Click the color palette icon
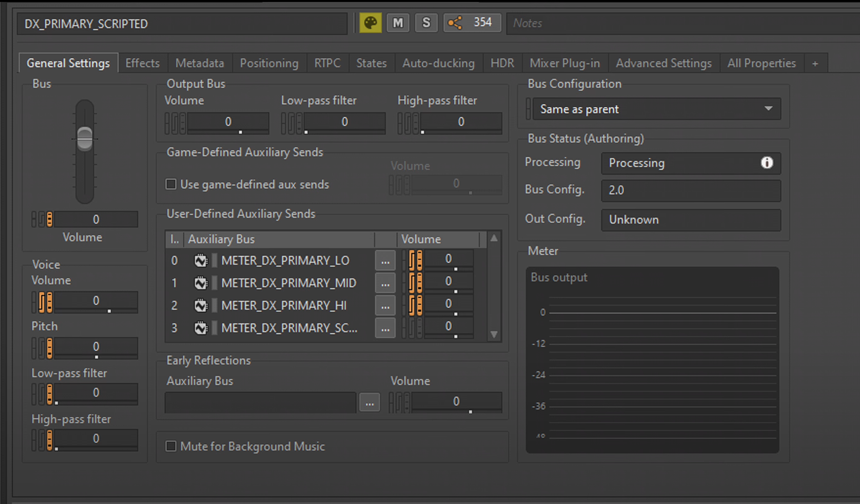 pyautogui.click(x=370, y=23)
